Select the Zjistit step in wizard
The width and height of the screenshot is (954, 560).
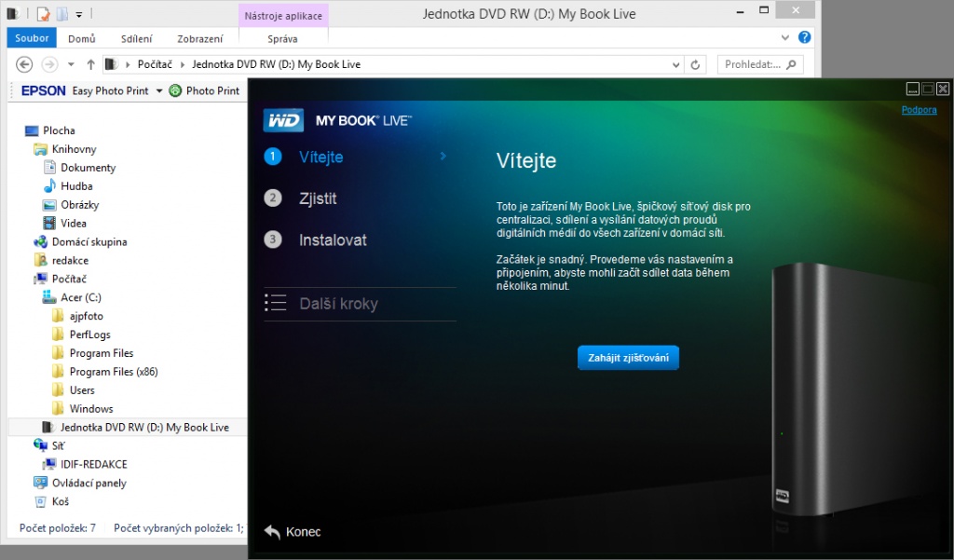(x=318, y=198)
